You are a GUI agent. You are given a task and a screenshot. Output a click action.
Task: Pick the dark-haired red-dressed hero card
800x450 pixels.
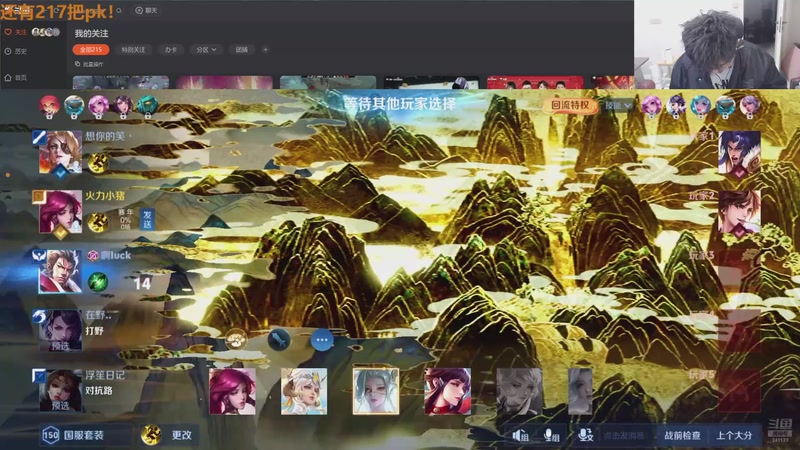(447, 391)
